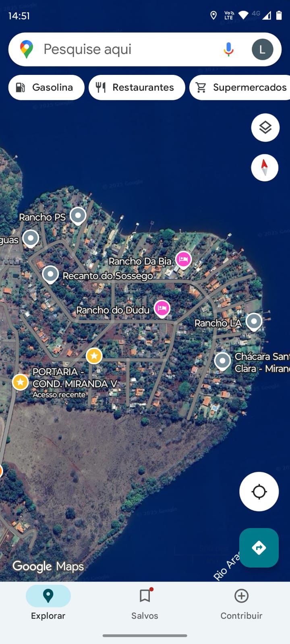Screen dimensions: 290x644
Task: Tap the Rancho PS location marker
Action: [78, 216]
